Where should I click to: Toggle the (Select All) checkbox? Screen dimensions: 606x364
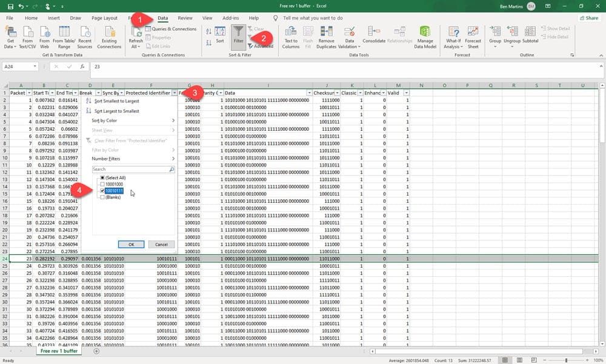(x=102, y=177)
